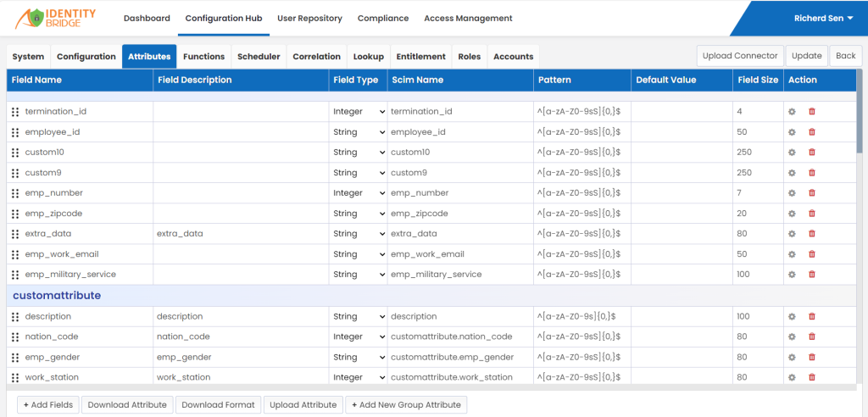The height and width of the screenshot is (417, 868).
Task: Click drag handle icon of extra_data row
Action: pyautogui.click(x=15, y=234)
